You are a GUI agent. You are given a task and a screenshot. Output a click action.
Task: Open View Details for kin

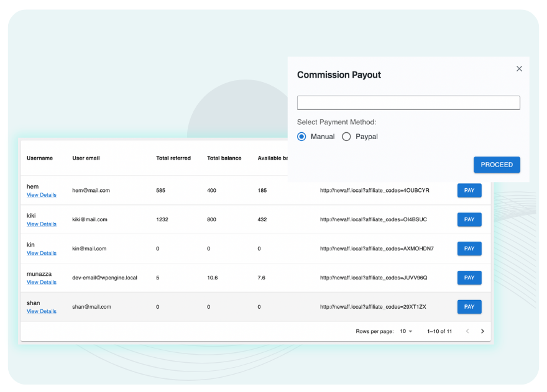point(42,253)
